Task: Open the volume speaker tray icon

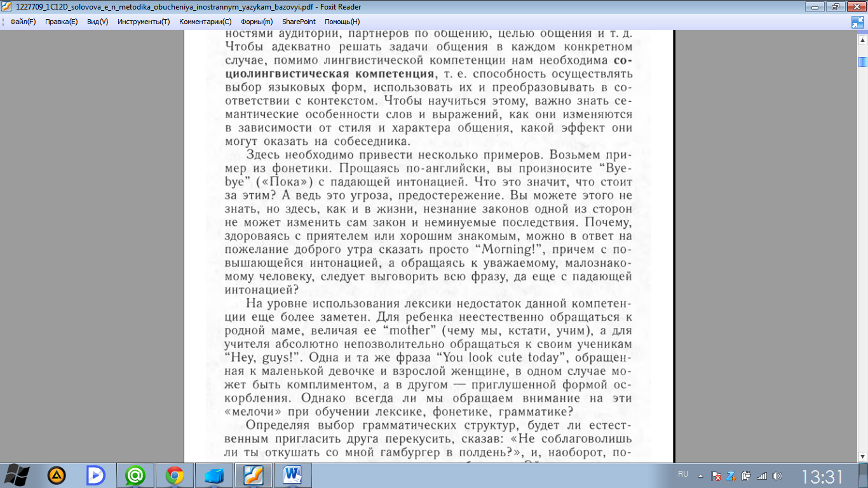Action: pyautogui.click(x=776, y=475)
